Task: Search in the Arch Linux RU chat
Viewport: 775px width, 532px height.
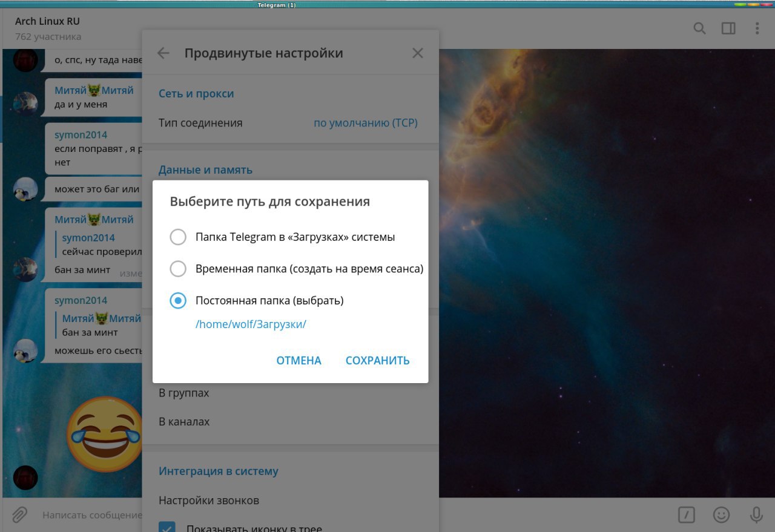Action: (x=699, y=28)
